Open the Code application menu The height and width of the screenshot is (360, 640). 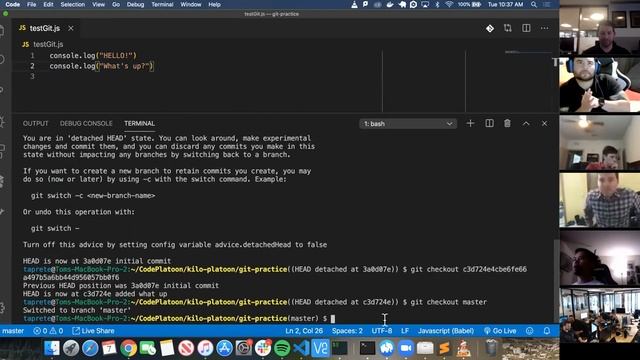(13, 4)
